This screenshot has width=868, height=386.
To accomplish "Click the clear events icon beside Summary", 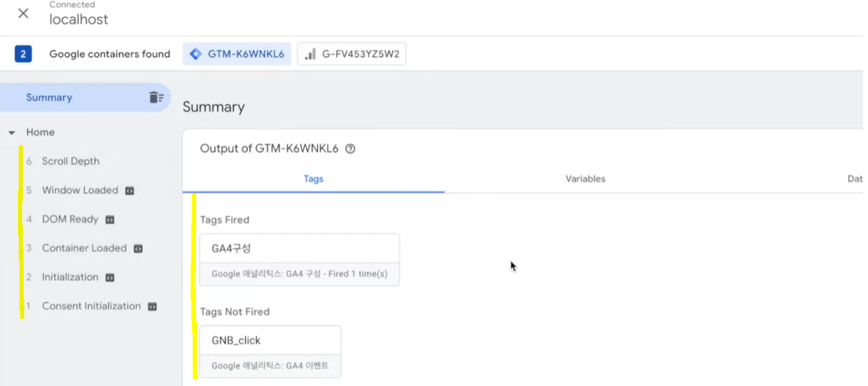I will pos(156,98).
